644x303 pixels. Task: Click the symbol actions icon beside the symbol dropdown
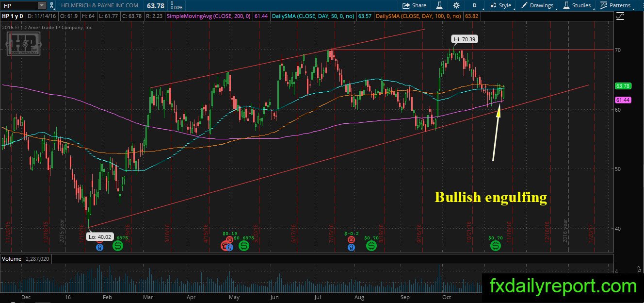click(52, 5)
